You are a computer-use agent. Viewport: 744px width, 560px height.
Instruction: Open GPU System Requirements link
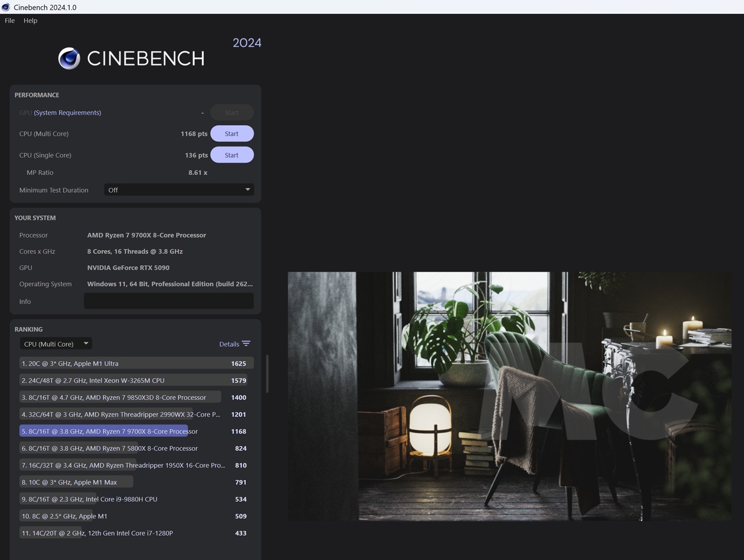[67, 112]
